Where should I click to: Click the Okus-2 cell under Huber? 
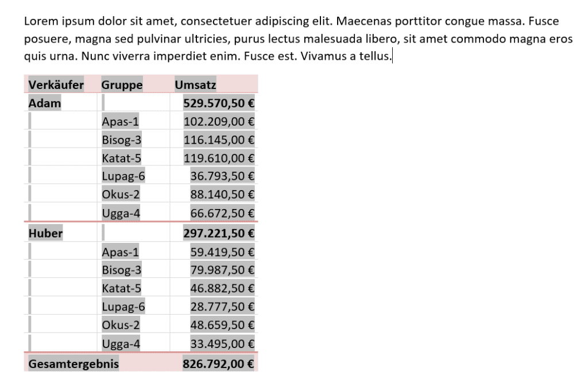point(121,325)
